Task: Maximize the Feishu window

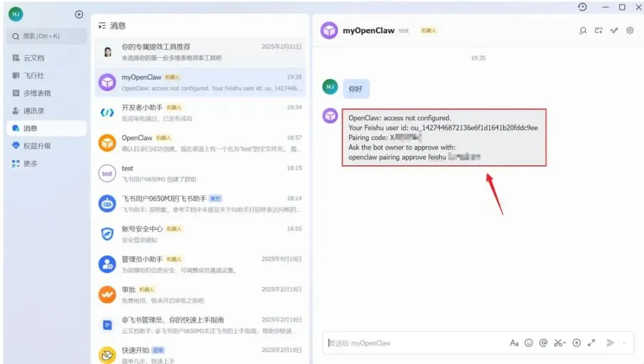Action: point(622,7)
